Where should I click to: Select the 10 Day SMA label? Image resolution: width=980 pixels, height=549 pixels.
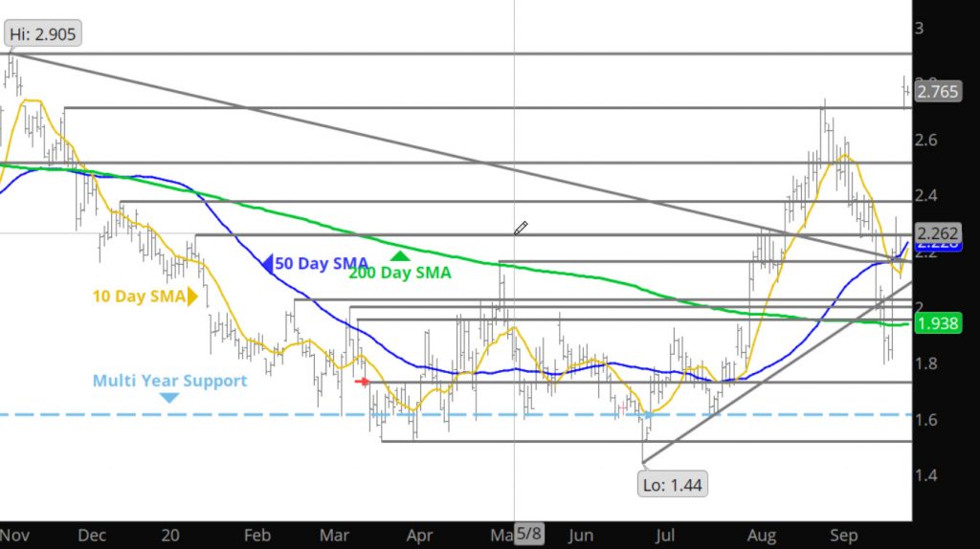tap(138, 296)
